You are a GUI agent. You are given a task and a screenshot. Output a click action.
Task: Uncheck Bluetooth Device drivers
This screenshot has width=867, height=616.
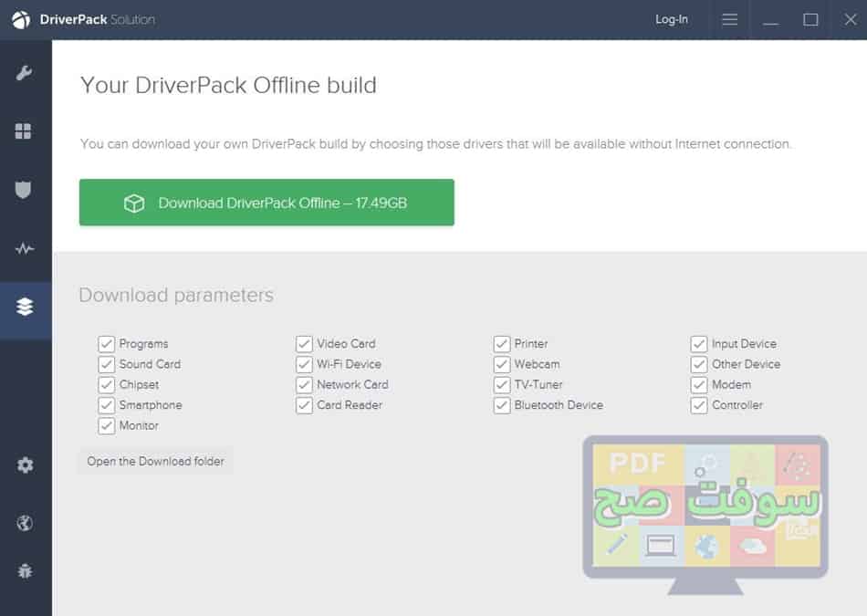tap(502, 405)
